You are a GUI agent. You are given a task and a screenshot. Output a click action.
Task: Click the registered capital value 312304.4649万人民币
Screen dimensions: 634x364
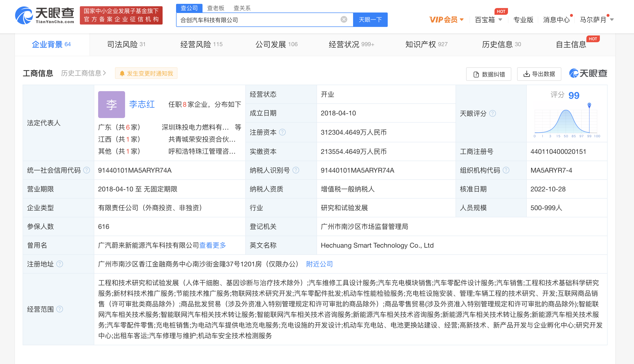click(354, 132)
